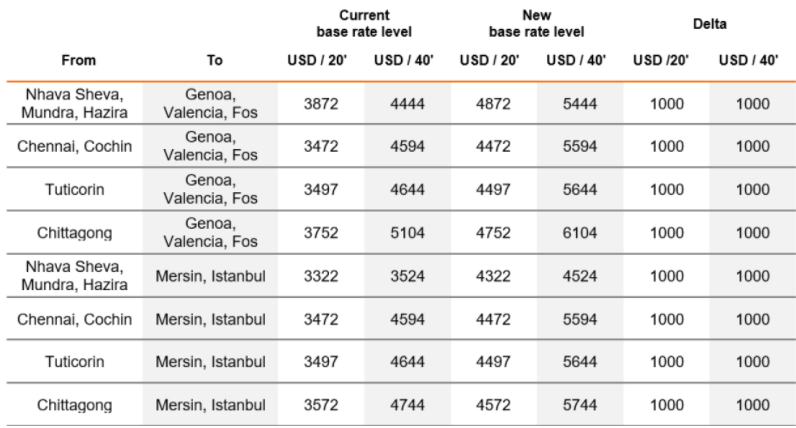The height and width of the screenshot is (428, 796).
Task: Click the 4524 rate value
Action: [578, 276]
